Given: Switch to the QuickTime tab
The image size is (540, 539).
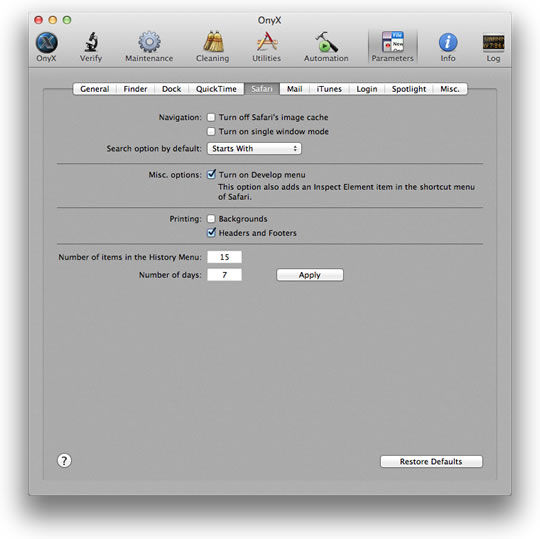Looking at the screenshot, I should (216, 89).
